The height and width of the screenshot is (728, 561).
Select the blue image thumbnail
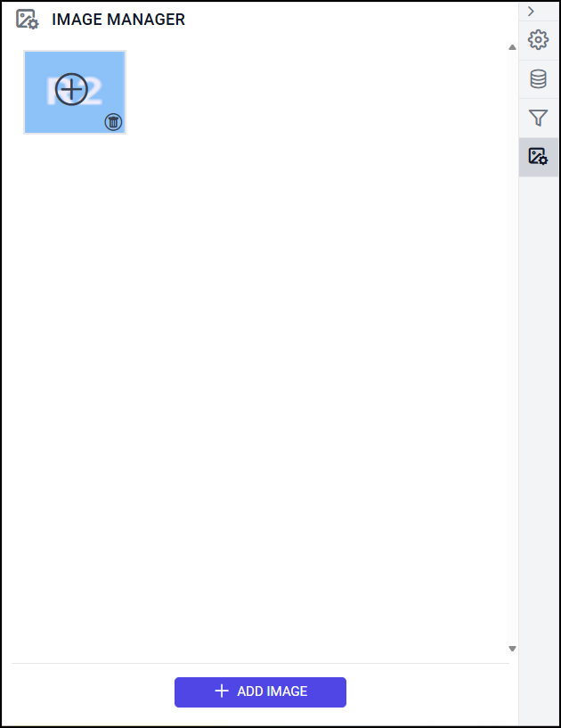[75, 93]
